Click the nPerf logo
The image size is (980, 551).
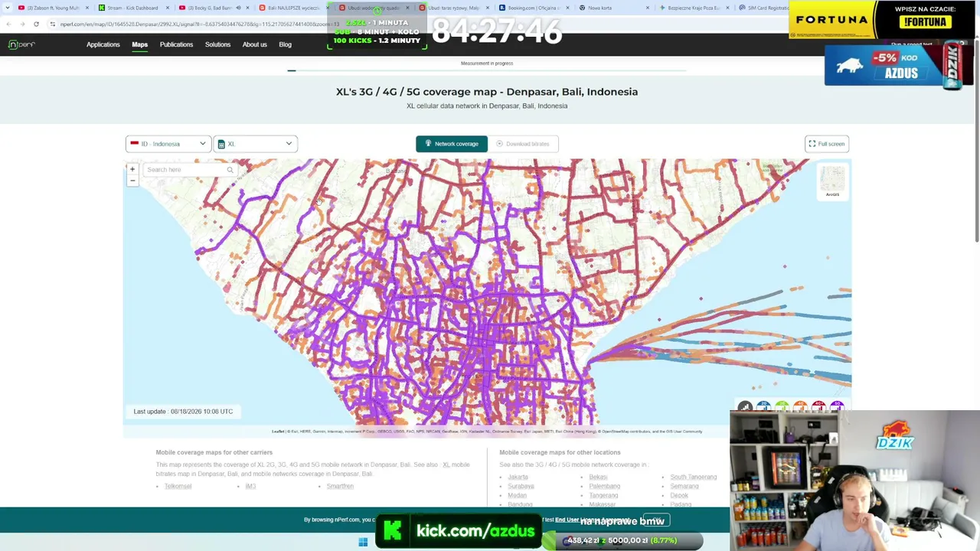(21, 44)
